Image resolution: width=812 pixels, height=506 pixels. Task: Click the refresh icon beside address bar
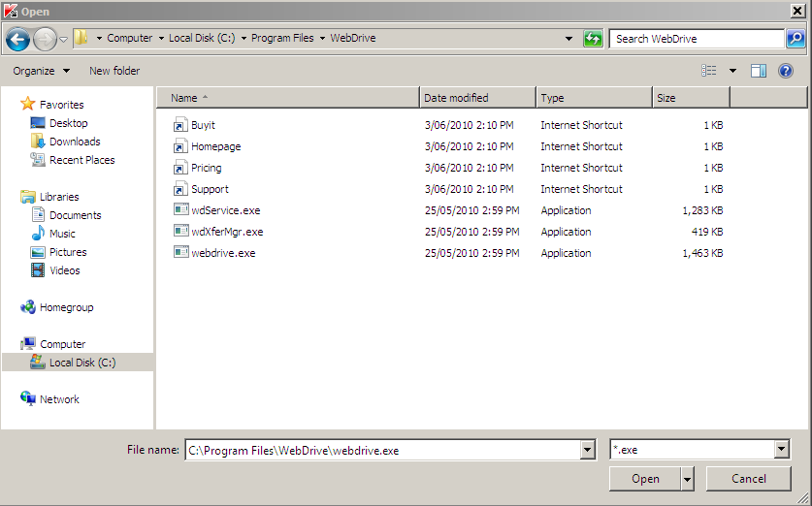tap(593, 39)
